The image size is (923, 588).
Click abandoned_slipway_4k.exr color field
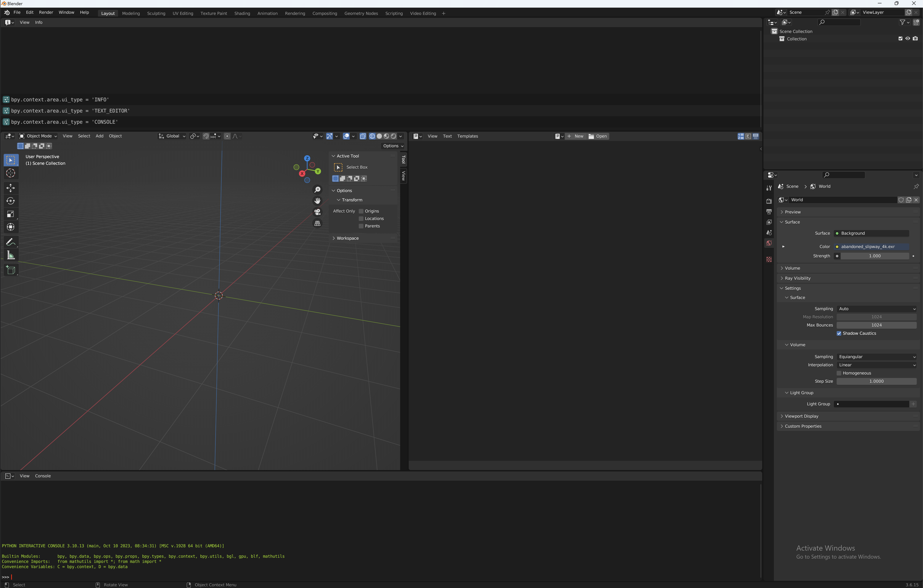pos(871,246)
